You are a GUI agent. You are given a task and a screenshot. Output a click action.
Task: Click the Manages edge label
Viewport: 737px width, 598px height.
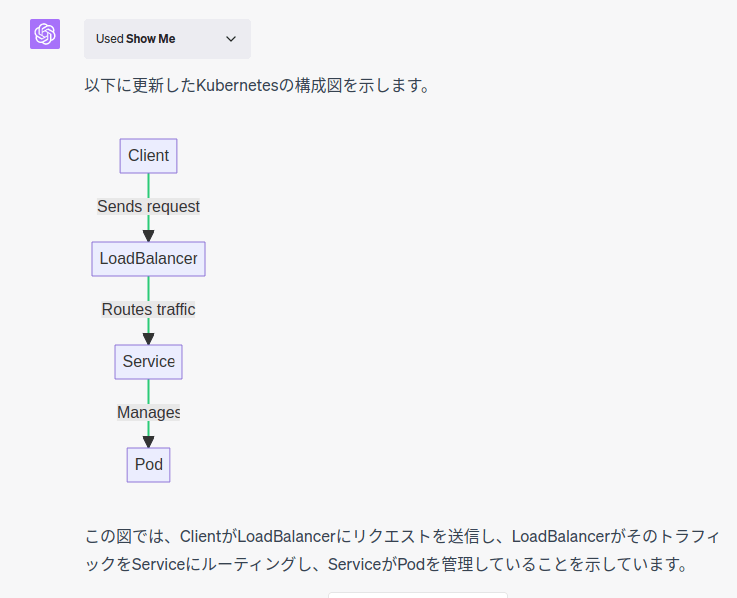coord(149,412)
